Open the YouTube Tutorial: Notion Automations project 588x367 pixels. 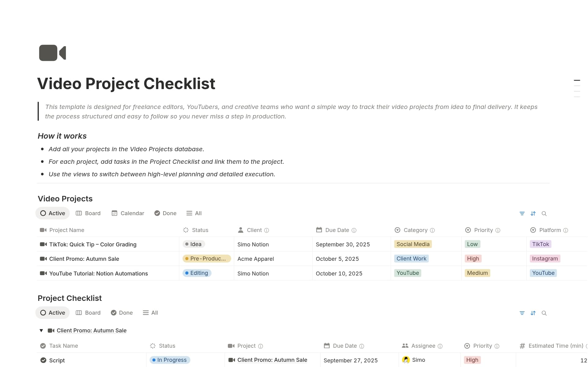pos(99,273)
